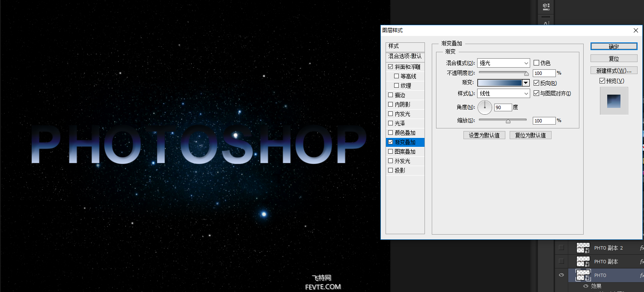Enable the 描边 checkbox
This screenshot has width=644, height=292.
[x=390, y=95]
